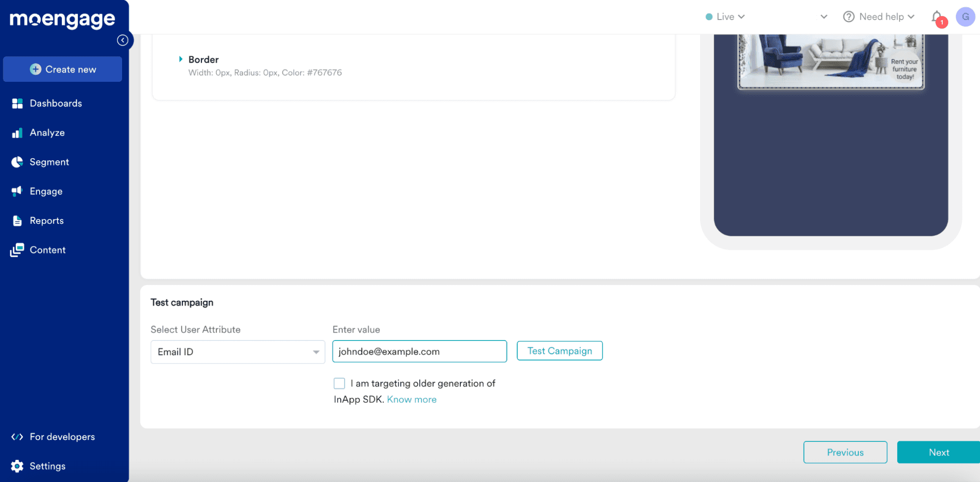
Task: Expand the Border settings section
Action: tap(181, 59)
